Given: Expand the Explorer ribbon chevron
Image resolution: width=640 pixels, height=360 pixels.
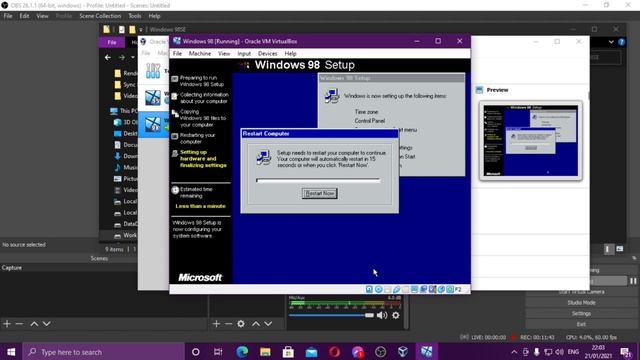Looking at the screenshot, I should tap(611, 42).
